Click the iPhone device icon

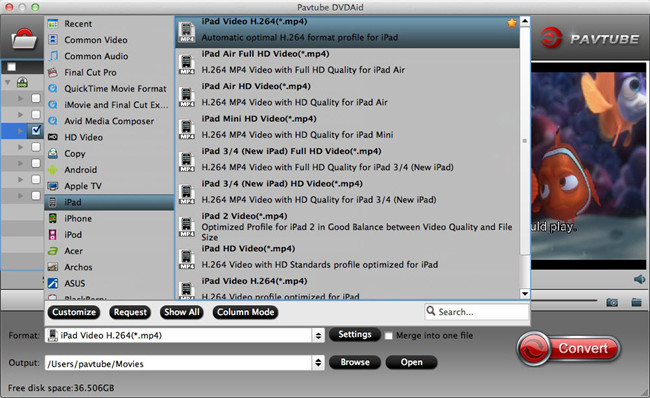click(x=53, y=218)
